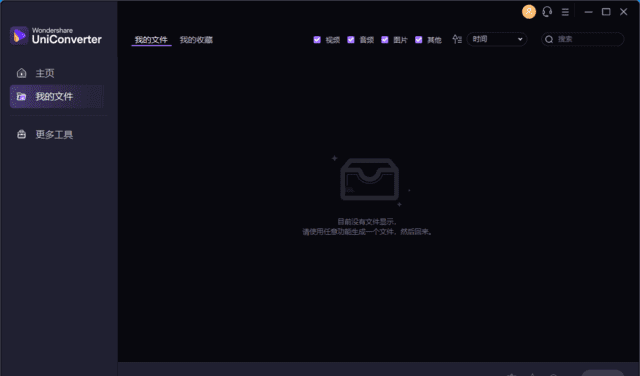Close the UniConverter window

[x=624, y=12]
